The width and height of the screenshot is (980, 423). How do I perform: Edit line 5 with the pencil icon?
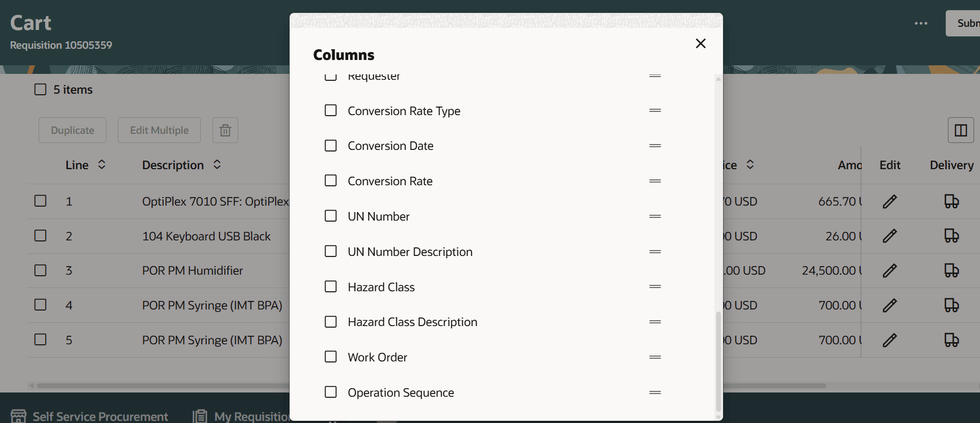889,340
